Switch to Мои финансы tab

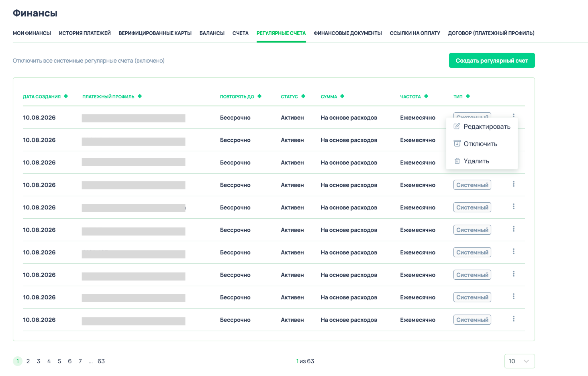point(32,33)
